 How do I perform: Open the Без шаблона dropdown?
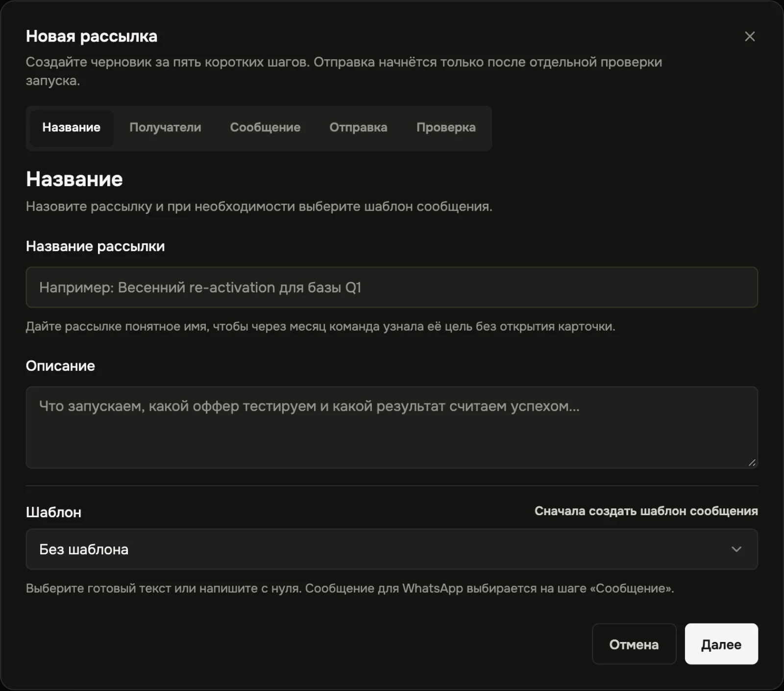pos(392,549)
